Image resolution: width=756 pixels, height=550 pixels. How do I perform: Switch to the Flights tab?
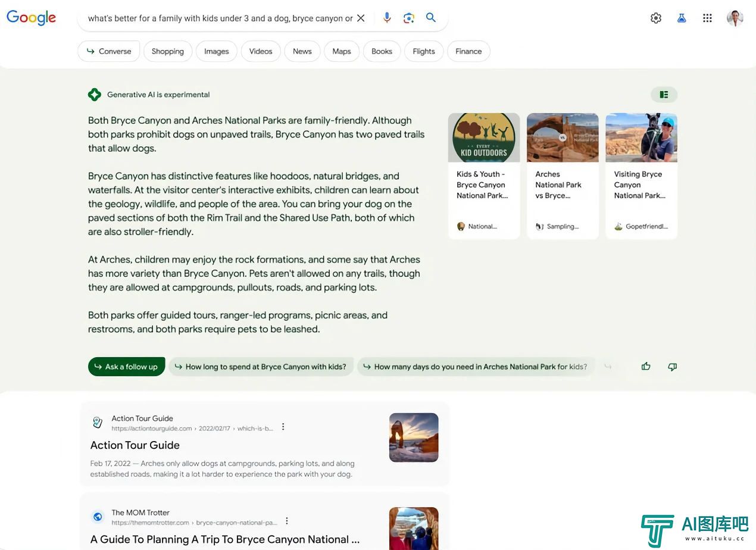[x=424, y=51]
